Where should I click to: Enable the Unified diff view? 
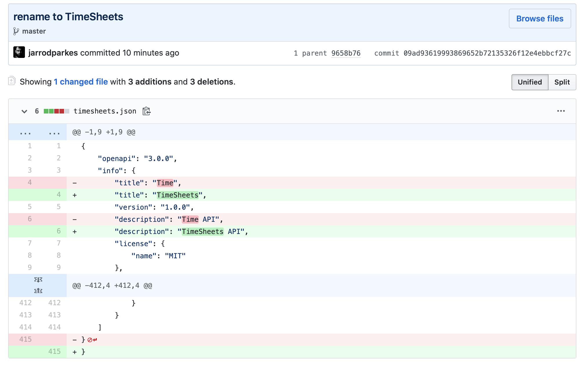530,82
